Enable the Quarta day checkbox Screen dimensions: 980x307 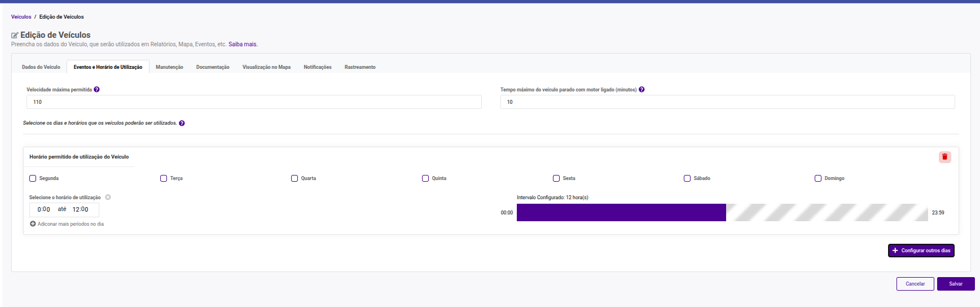pos(295,178)
